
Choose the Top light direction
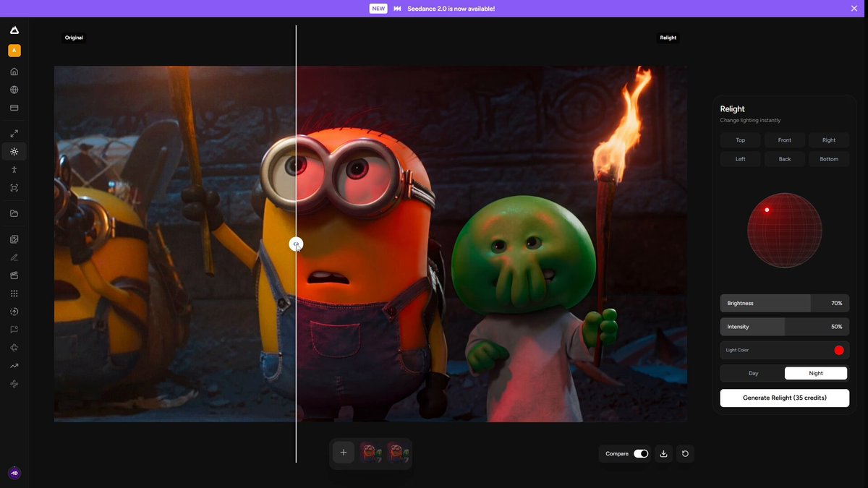tap(741, 140)
